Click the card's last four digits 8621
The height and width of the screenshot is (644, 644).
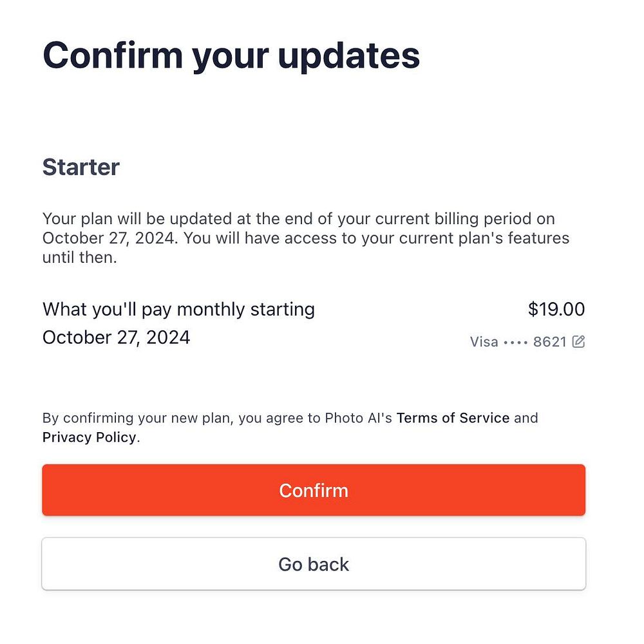click(x=549, y=342)
